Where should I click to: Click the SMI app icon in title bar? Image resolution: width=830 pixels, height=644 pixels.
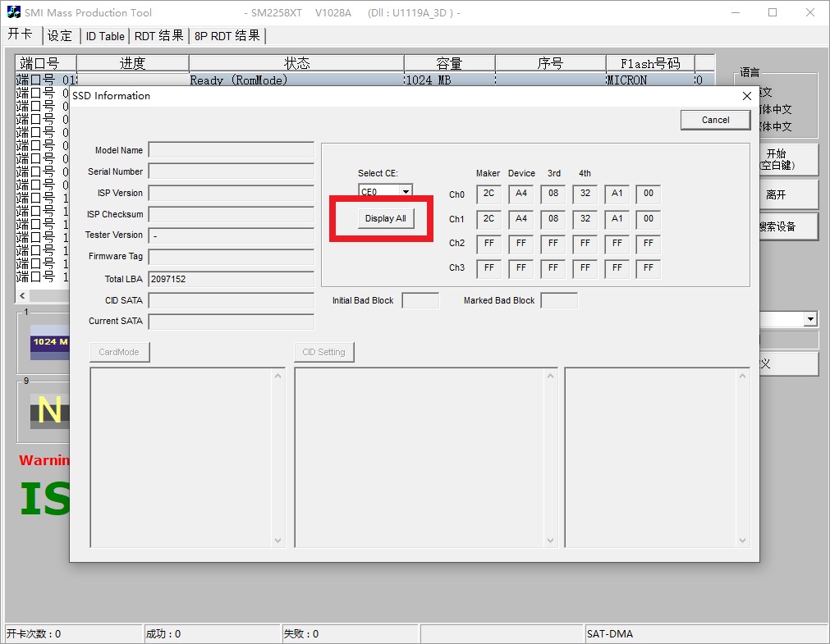point(13,12)
